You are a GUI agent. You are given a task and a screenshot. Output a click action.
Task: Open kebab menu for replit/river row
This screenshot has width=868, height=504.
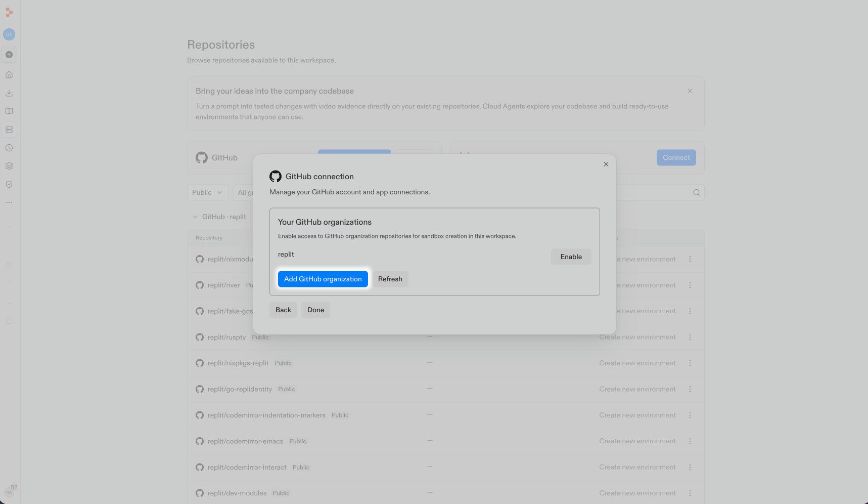pyautogui.click(x=690, y=285)
